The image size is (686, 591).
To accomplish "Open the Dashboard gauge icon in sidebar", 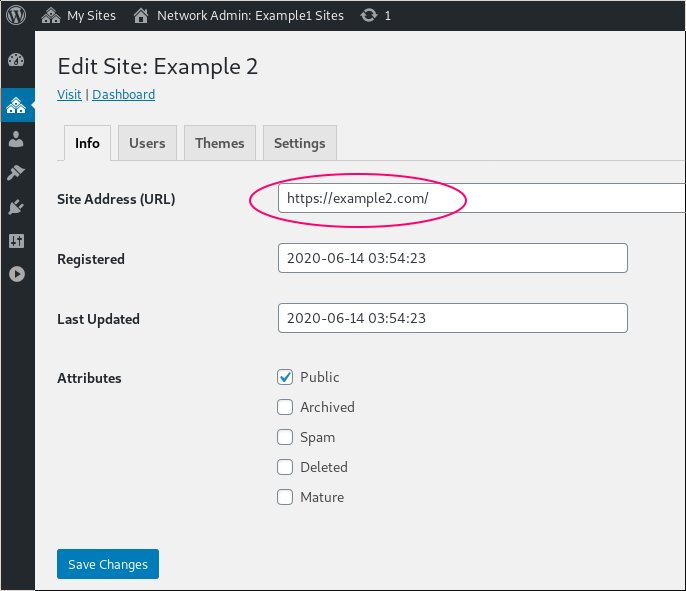I will [x=16, y=60].
